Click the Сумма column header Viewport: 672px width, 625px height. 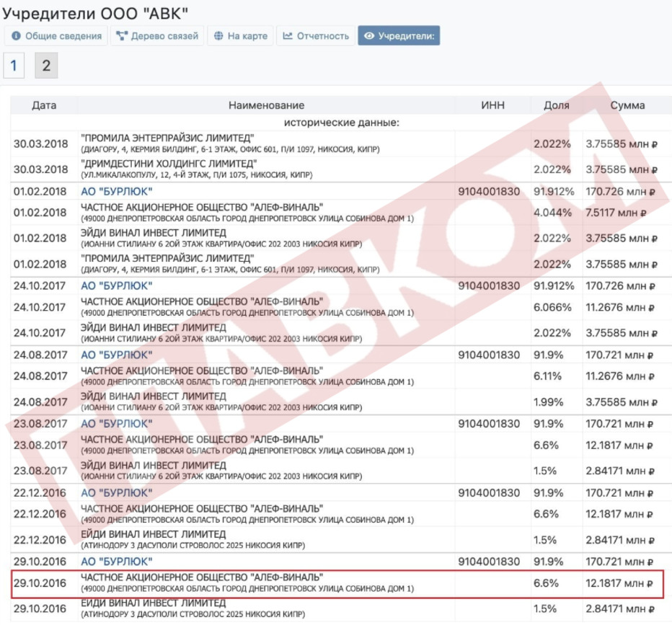pyautogui.click(x=627, y=105)
